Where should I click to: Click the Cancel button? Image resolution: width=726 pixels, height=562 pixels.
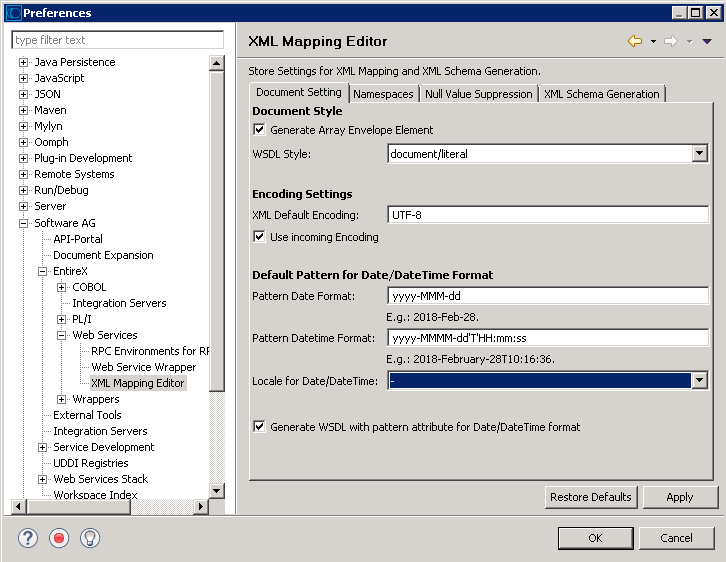pos(676,538)
